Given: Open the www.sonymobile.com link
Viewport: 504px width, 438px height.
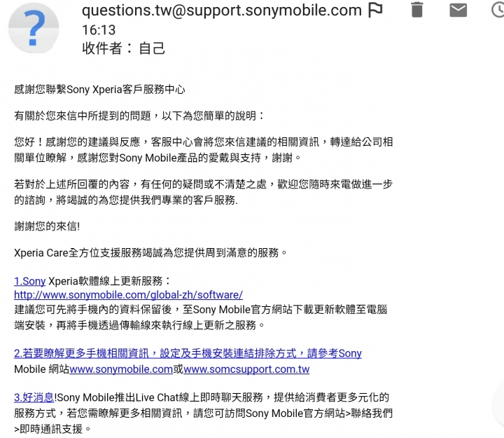Looking at the screenshot, I should (x=121, y=369).
